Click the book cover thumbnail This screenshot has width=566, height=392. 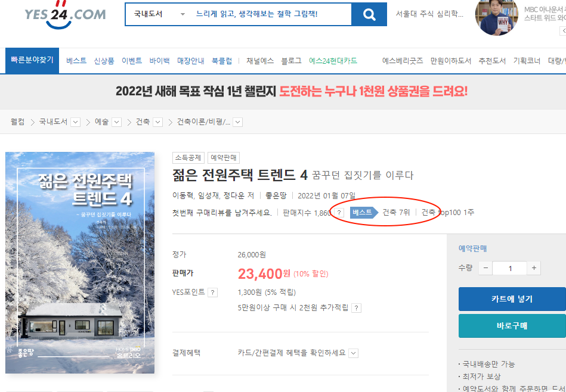pyautogui.click(x=80, y=263)
